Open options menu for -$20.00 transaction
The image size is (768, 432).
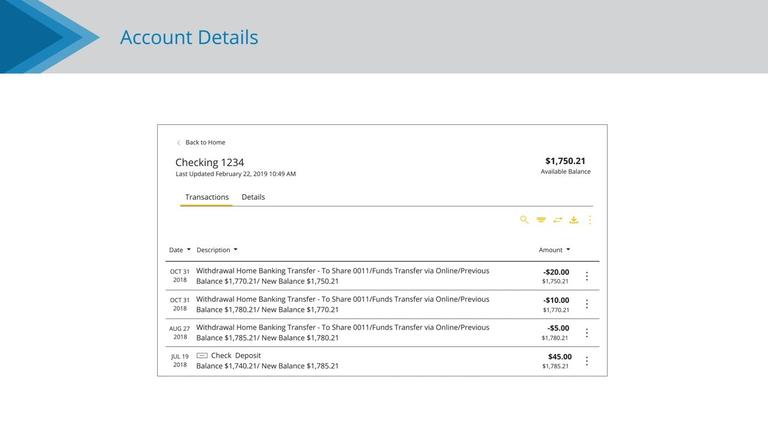tap(587, 276)
